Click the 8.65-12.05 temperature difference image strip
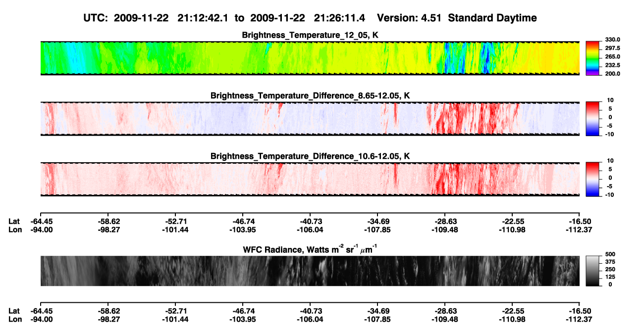 tap(310, 118)
